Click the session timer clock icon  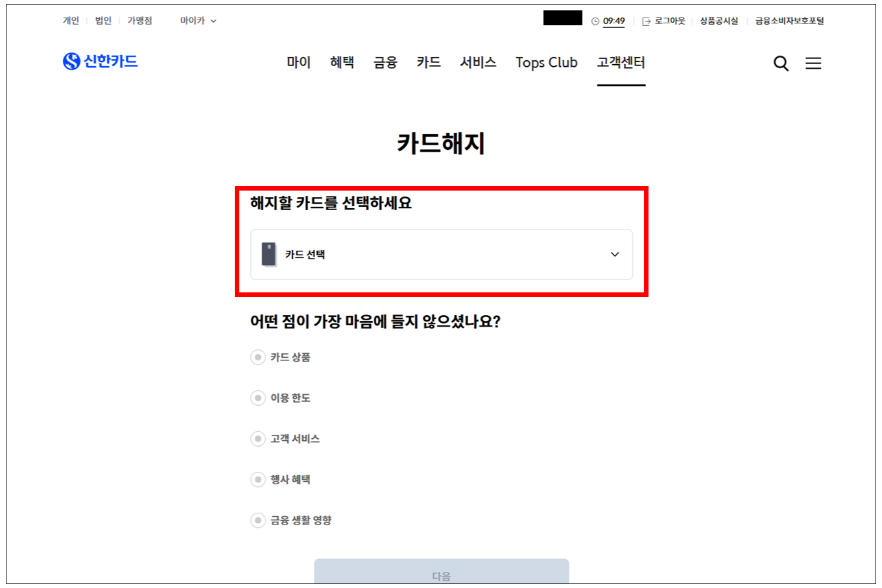click(595, 21)
